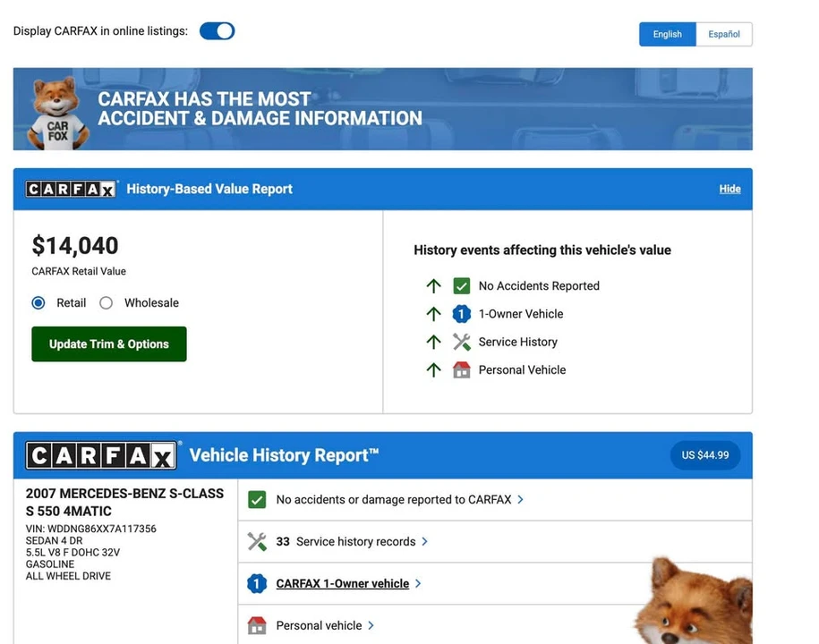
Task: Expand chevron after No accidents or damage reported
Action: (x=520, y=499)
